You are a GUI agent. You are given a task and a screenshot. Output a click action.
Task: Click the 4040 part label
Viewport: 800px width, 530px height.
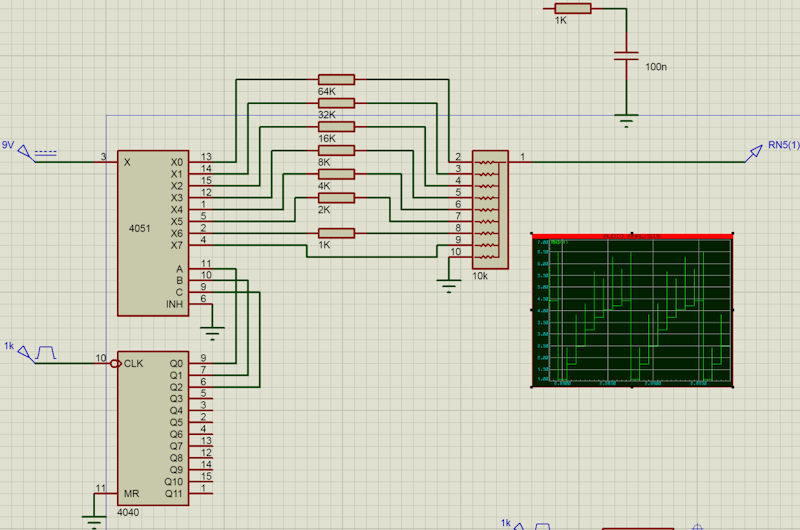click(x=128, y=512)
